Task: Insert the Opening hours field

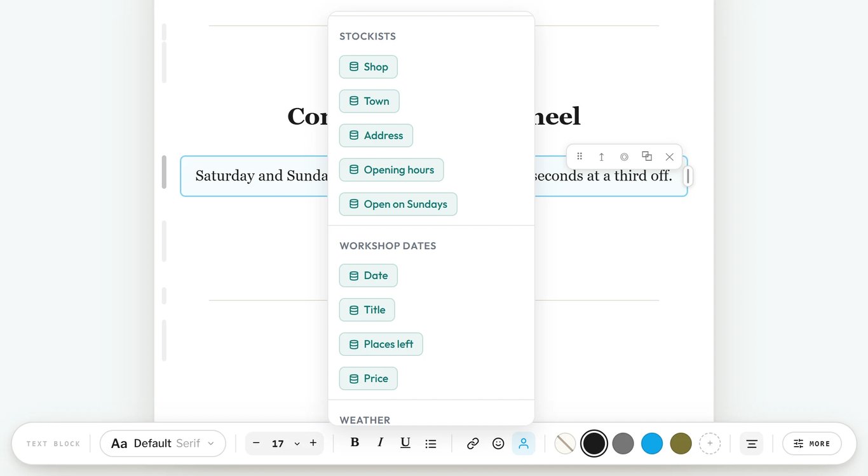Action: [x=391, y=170]
